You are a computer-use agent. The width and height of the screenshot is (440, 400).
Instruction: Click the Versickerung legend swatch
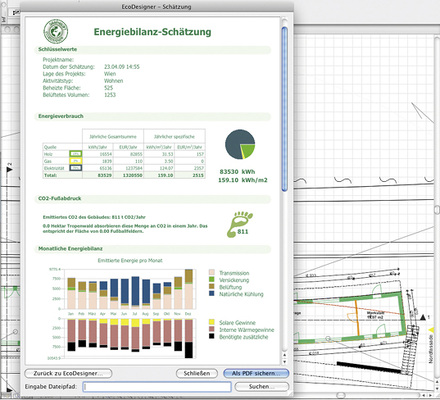coord(211,280)
